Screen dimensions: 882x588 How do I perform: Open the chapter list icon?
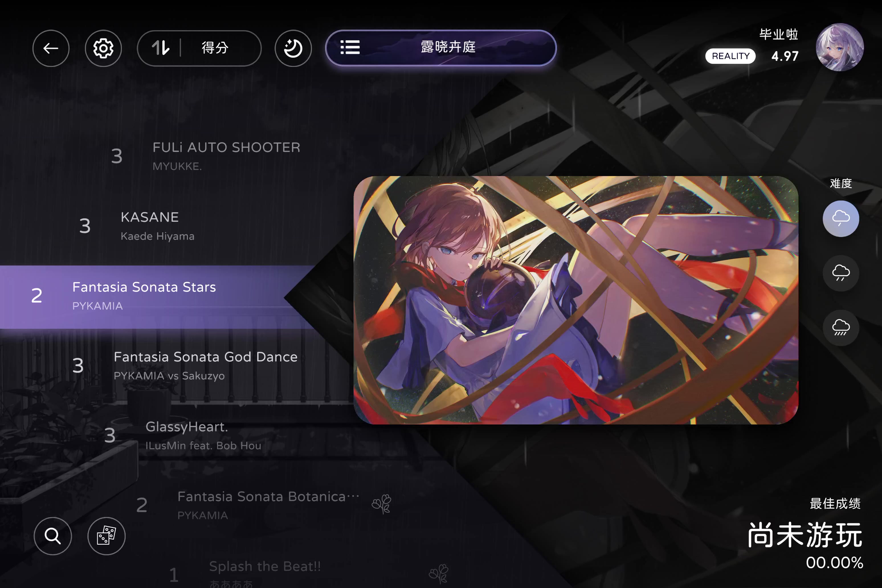pyautogui.click(x=350, y=48)
